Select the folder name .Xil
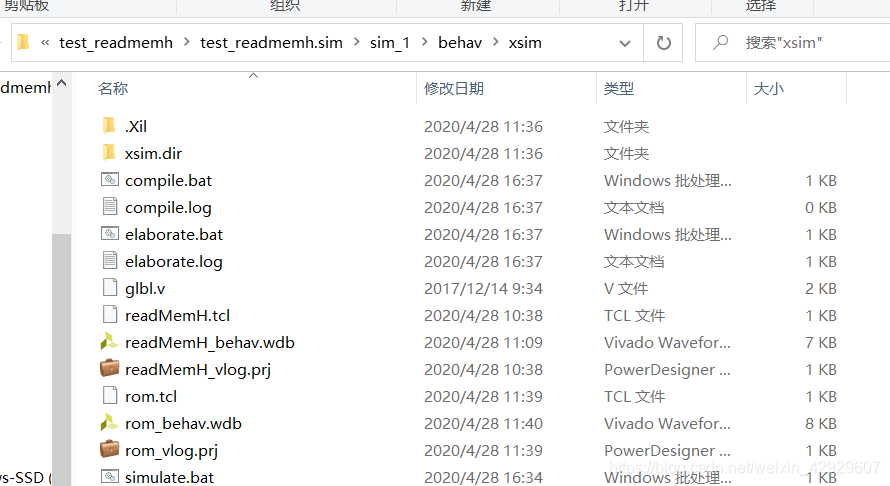This screenshot has width=890, height=486. click(x=136, y=127)
